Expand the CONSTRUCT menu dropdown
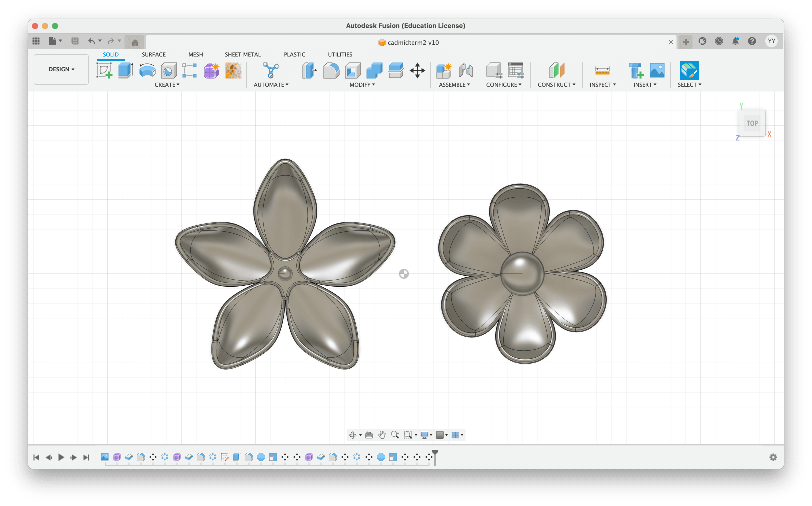This screenshot has width=812, height=506. coord(556,85)
